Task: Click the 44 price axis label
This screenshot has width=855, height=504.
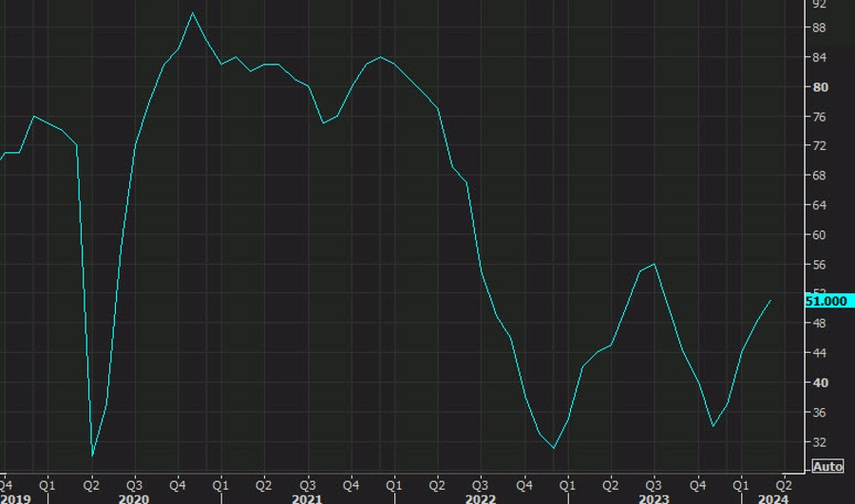Action: coord(819,353)
